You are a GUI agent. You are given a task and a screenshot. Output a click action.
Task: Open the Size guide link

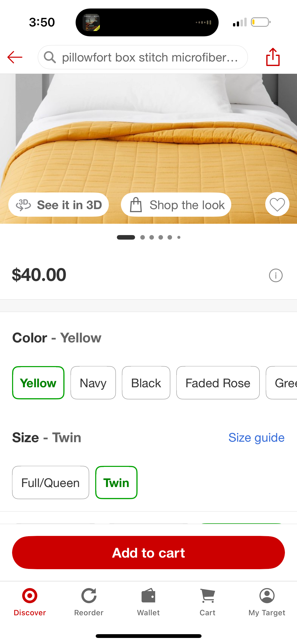point(256,438)
